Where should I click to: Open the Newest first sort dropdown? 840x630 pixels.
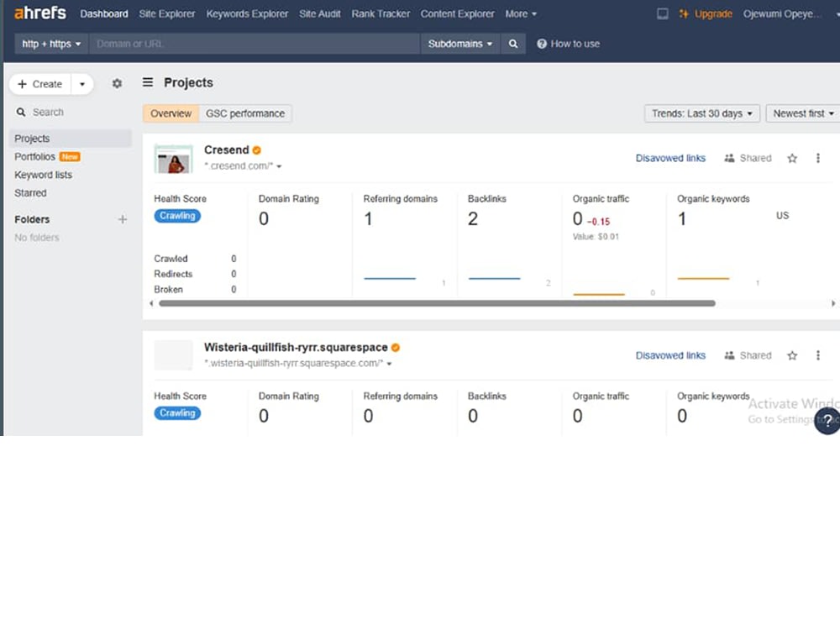tap(803, 113)
